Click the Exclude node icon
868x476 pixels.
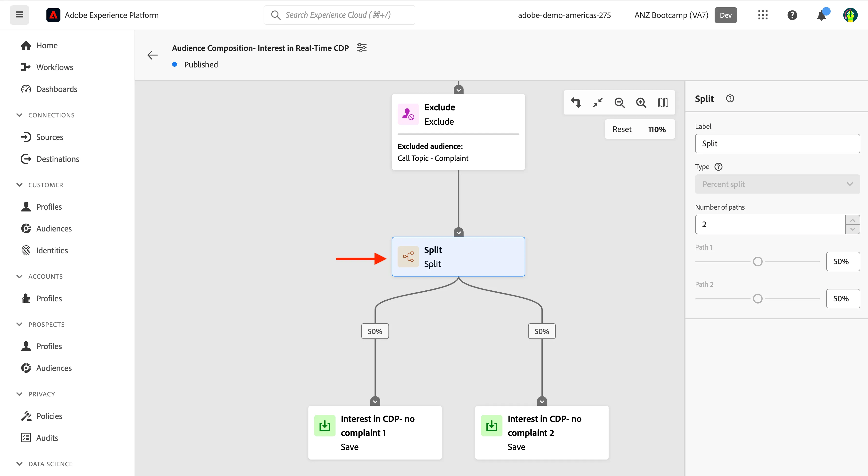click(x=408, y=115)
